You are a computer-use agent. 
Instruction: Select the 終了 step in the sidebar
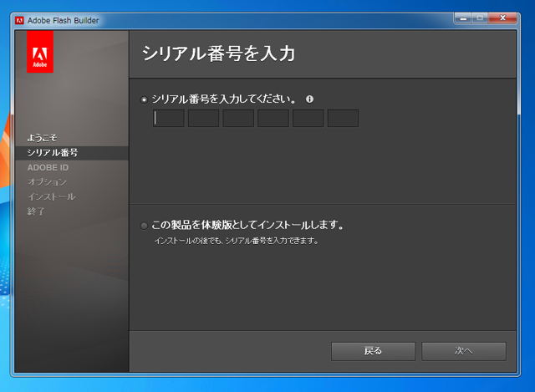point(36,211)
